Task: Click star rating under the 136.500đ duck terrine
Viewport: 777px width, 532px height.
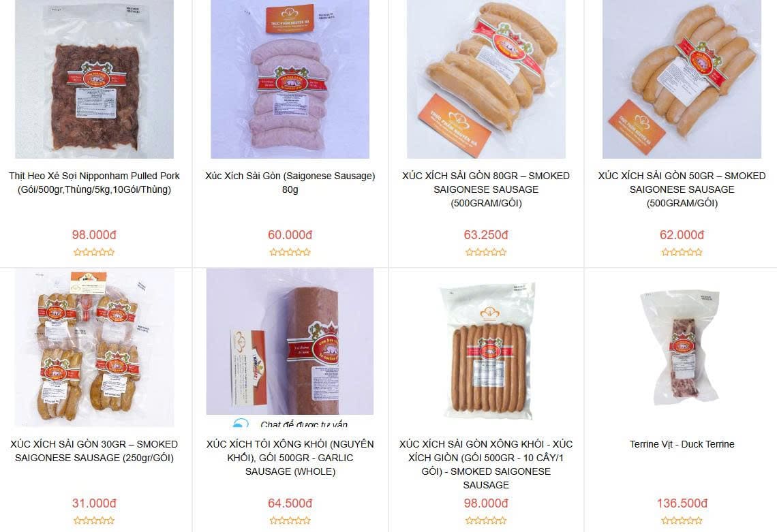Action: coord(682,520)
